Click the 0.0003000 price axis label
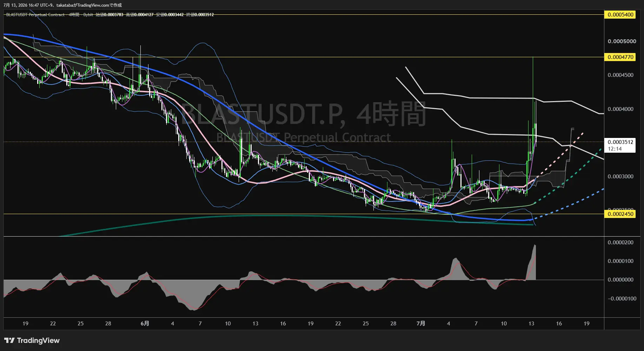The width and height of the screenshot is (644, 351). tap(620, 177)
